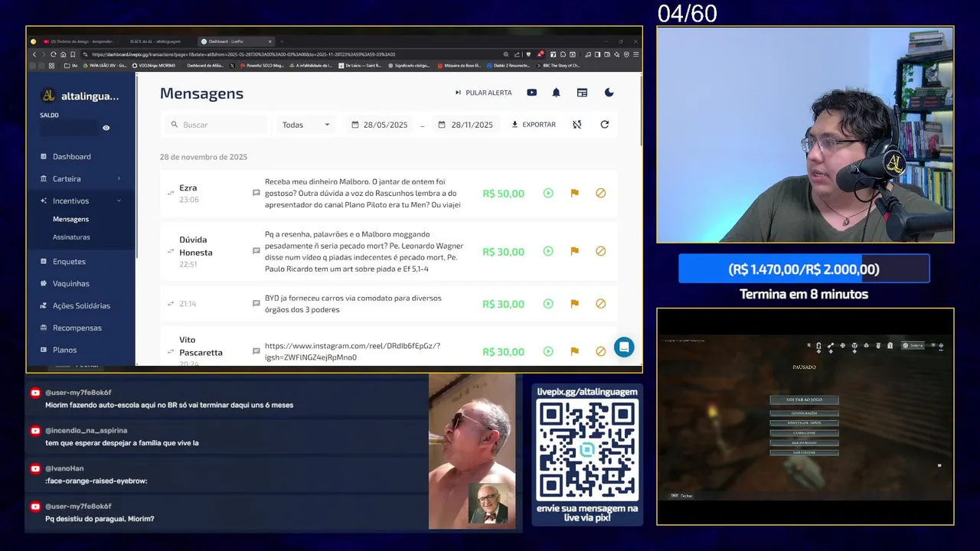Click Fechar at the game's bottom left
Screen dimensions: 980x551
682,496
